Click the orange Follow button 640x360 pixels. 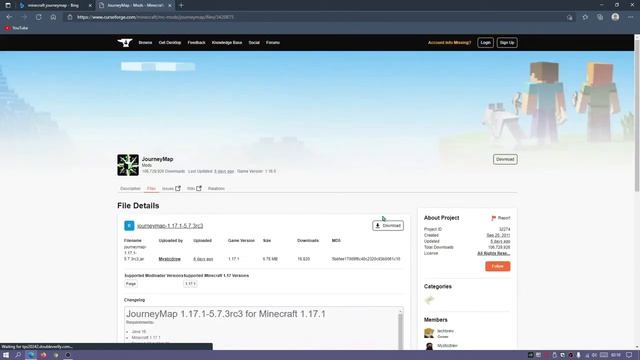point(498,266)
